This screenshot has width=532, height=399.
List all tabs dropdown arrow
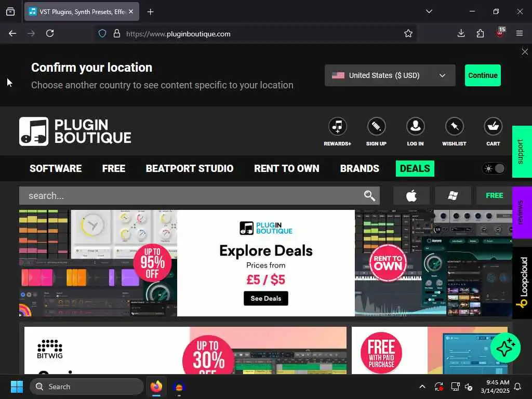pyautogui.click(x=429, y=11)
